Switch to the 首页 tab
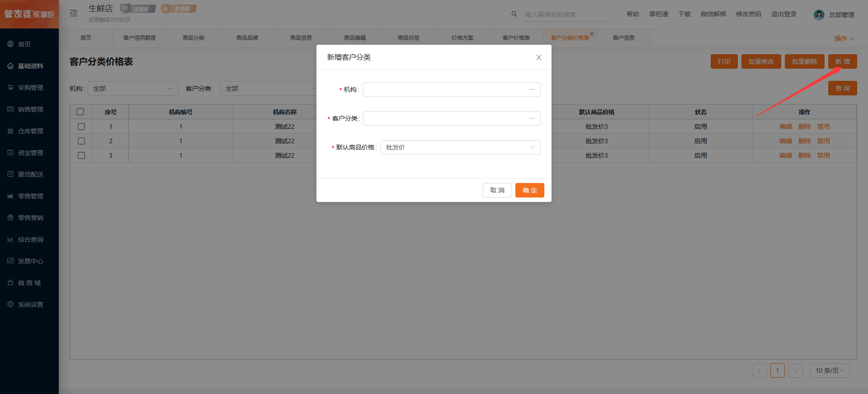 pyautogui.click(x=86, y=38)
